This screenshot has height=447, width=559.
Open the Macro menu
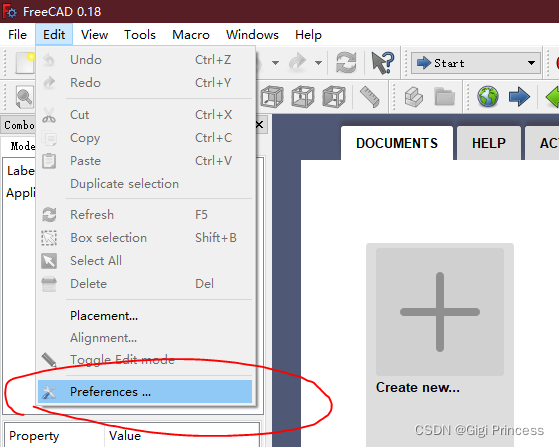click(191, 35)
